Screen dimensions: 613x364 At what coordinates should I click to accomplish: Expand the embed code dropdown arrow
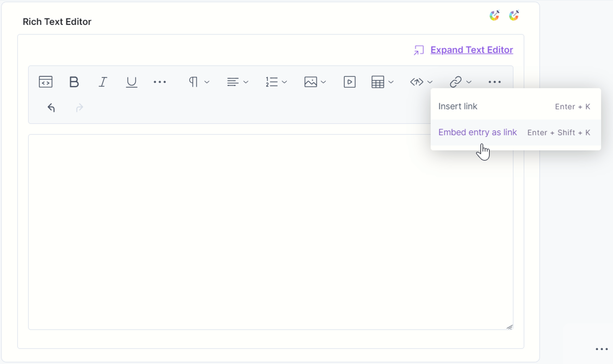pos(430,82)
